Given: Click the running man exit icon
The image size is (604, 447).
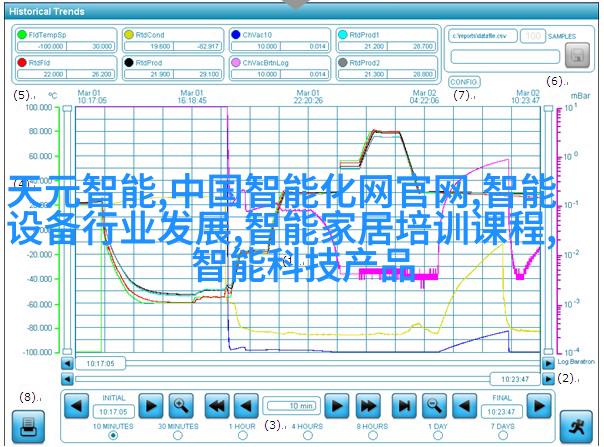Looking at the screenshot, I should pyautogui.click(x=576, y=426).
